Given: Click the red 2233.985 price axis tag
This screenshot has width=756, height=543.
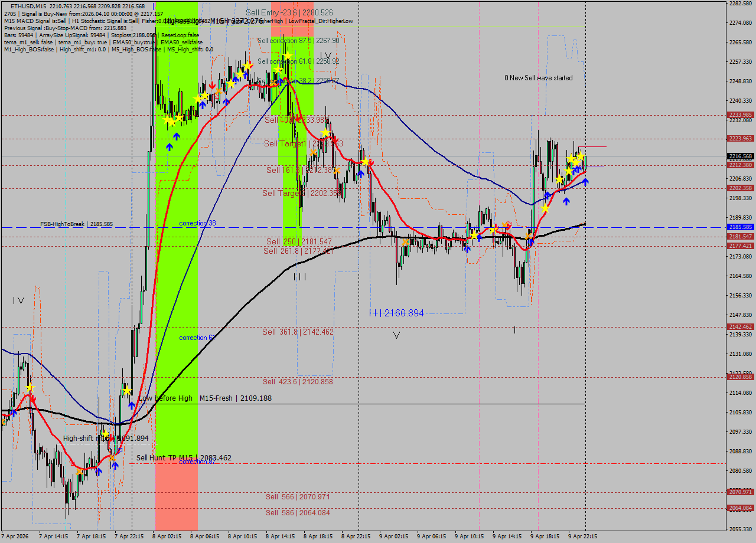Looking at the screenshot, I should pos(740,115).
